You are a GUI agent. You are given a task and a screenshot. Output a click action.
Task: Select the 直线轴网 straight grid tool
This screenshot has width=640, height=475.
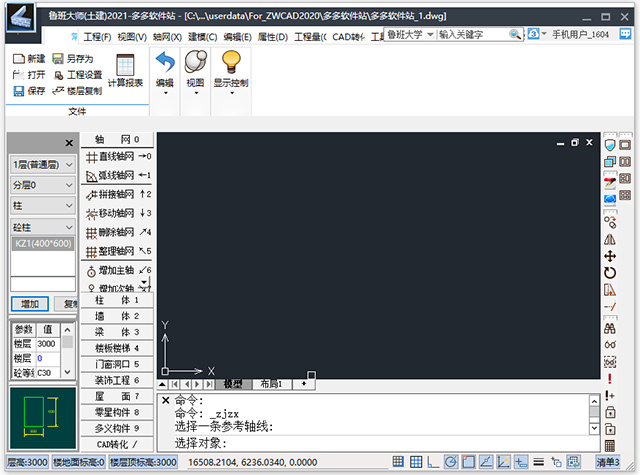pyautogui.click(x=117, y=156)
